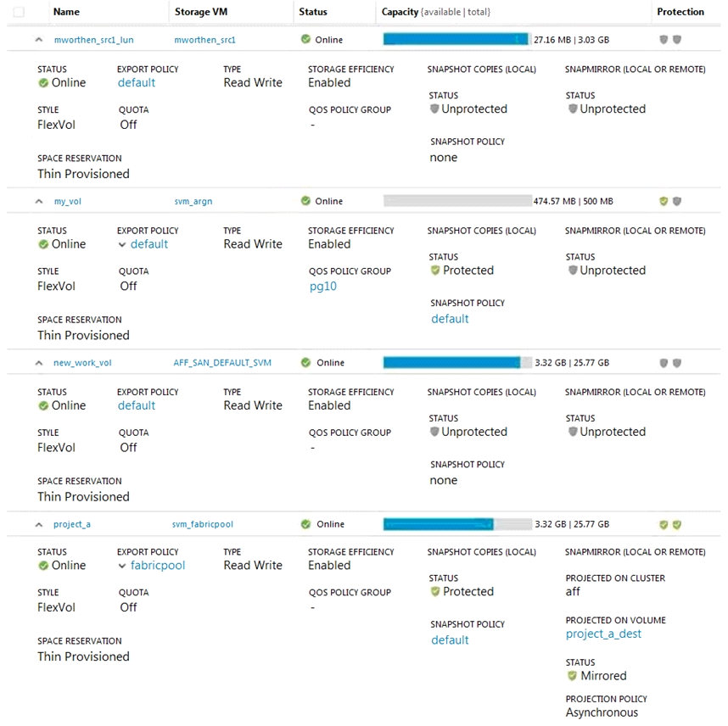Sort by the Name column header
728x726 pixels.
[x=66, y=12]
